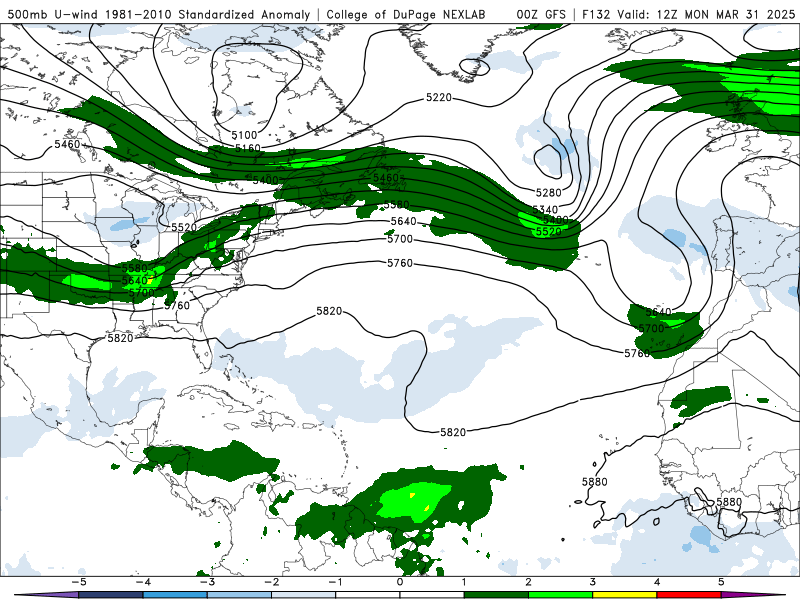Select the 5280 contour label
This screenshot has width=800, height=600.
pyautogui.click(x=548, y=192)
